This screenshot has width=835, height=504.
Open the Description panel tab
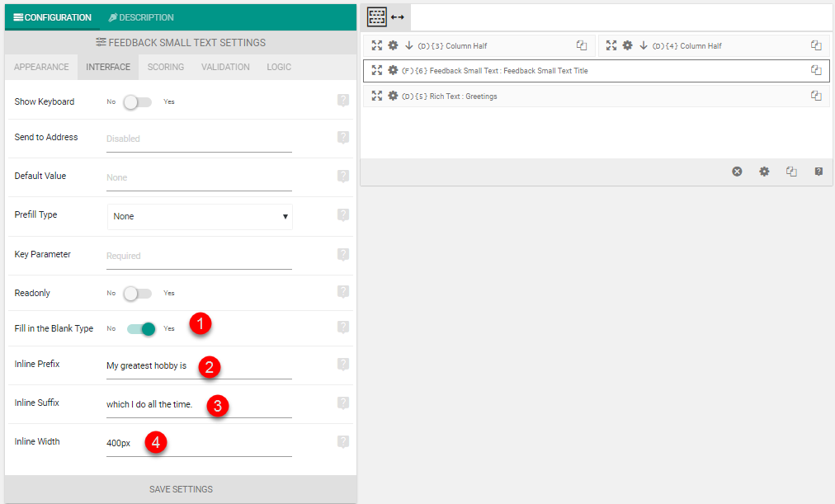[x=141, y=17]
